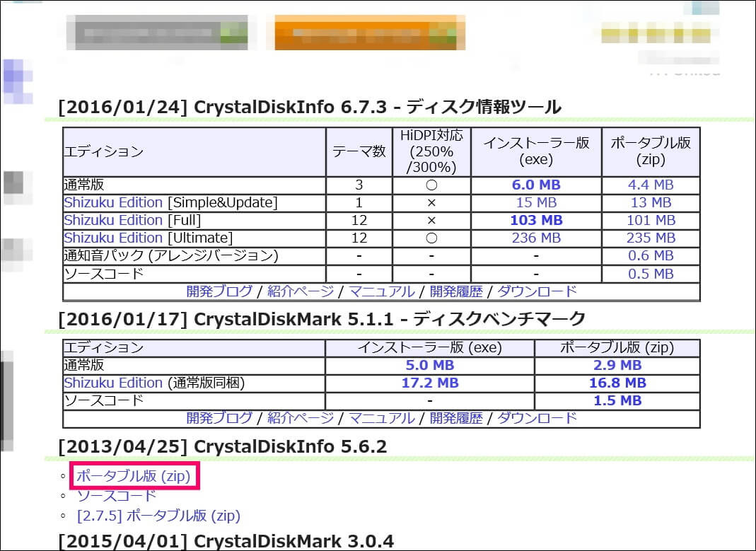Open the Shizuku Edition [Simple&Update] link
This screenshot has height=551, width=756.
[x=113, y=202]
